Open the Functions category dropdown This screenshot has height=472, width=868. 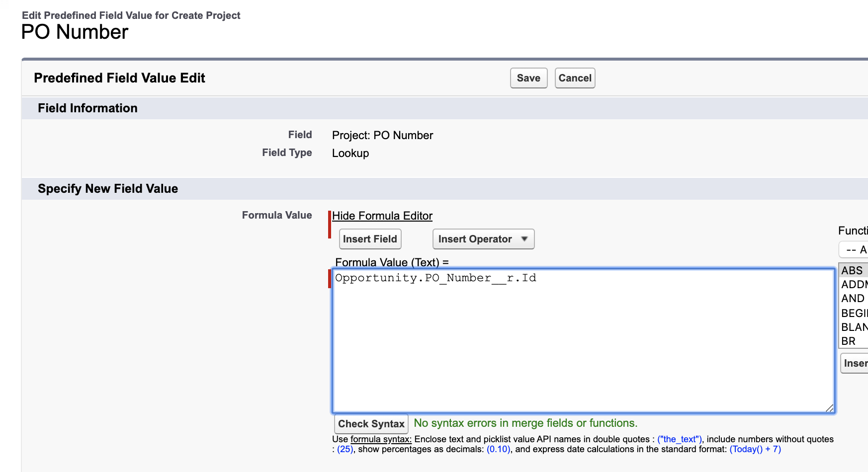click(854, 249)
